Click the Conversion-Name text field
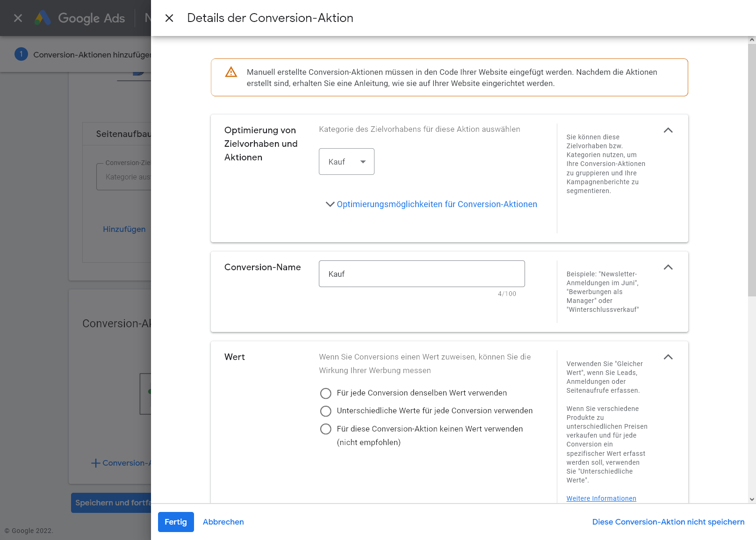This screenshot has width=756, height=540. pyautogui.click(x=421, y=274)
